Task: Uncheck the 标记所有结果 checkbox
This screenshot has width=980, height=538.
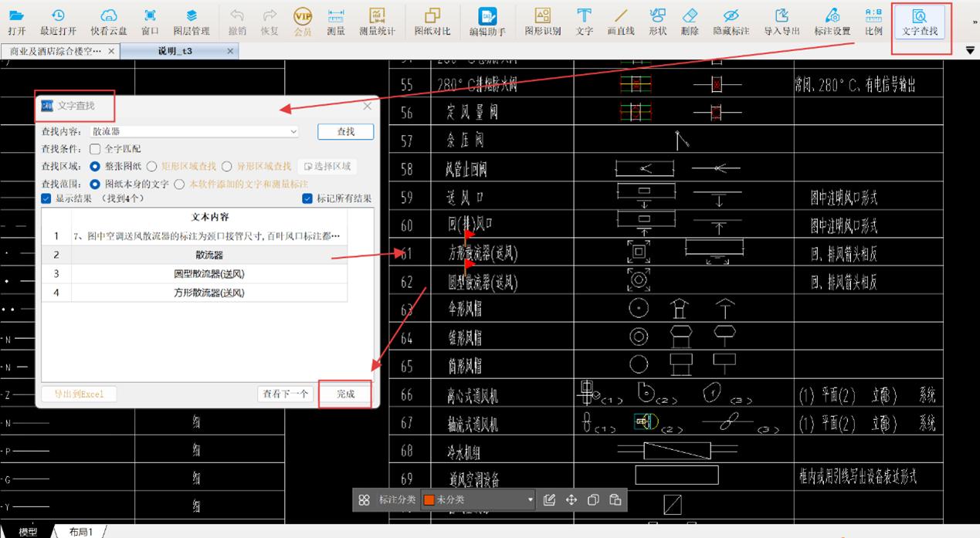Action: pyautogui.click(x=308, y=199)
